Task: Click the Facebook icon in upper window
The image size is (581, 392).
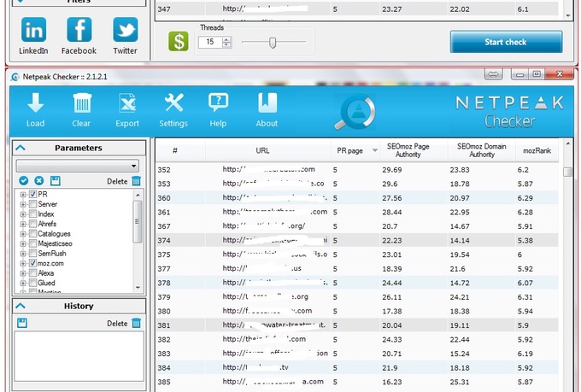Action: pyautogui.click(x=79, y=30)
